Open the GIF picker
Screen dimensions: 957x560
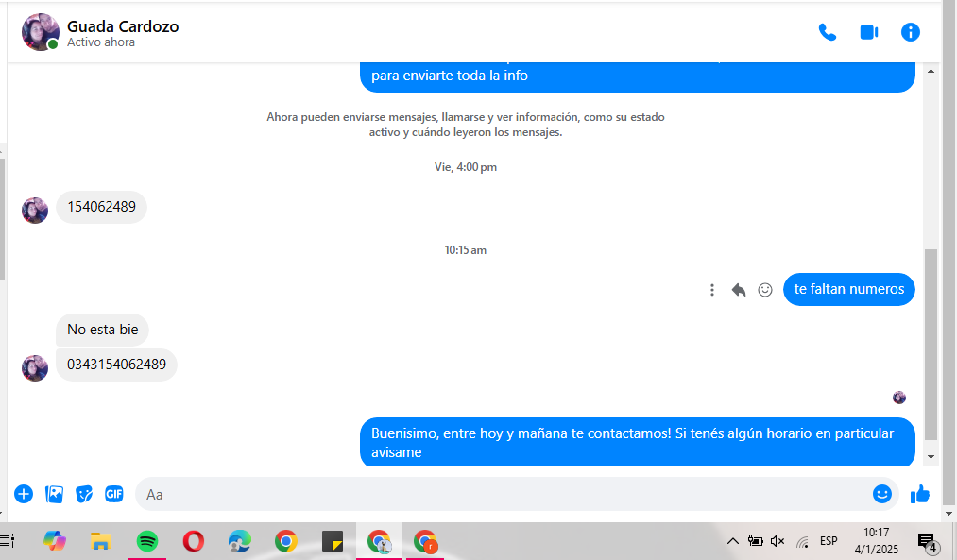point(114,494)
